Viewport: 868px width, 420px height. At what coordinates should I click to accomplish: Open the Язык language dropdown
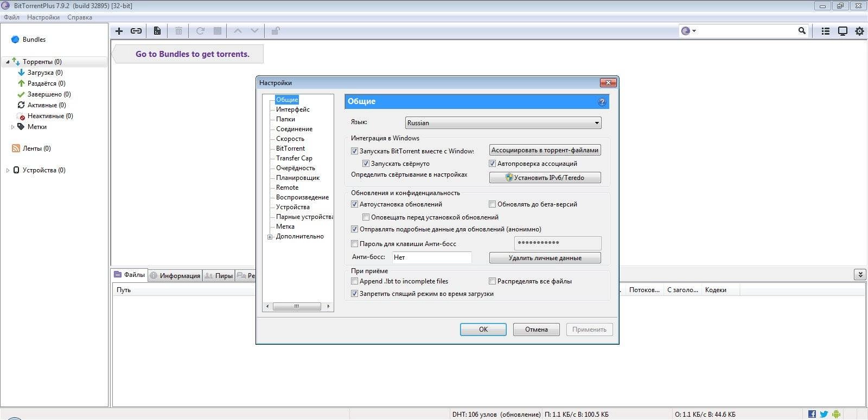coord(503,123)
